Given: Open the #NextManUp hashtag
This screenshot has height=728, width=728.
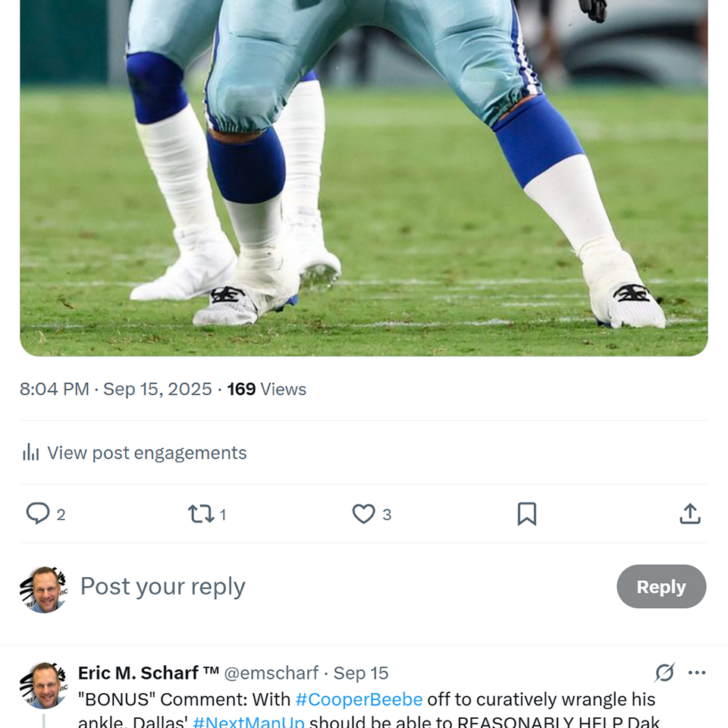Looking at the screenshot, I should (x=249, y=721).
